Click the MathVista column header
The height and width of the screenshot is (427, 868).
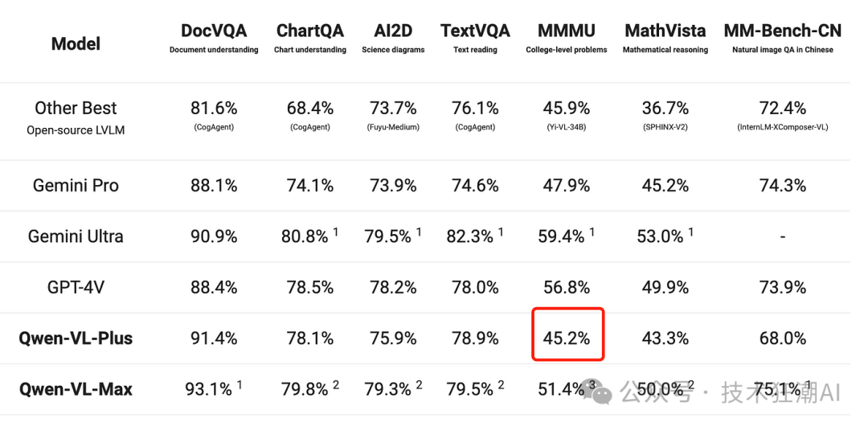(x=665, y=31)
